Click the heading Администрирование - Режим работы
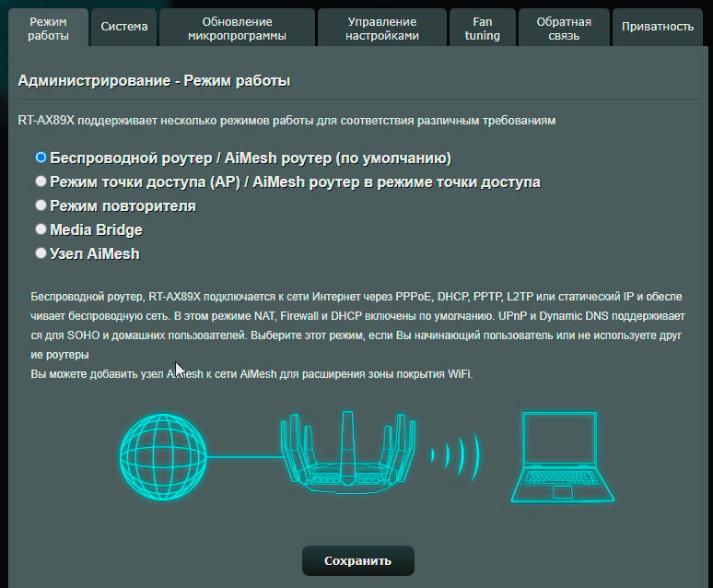Screen dimensions: 713x588 point(154,81)
